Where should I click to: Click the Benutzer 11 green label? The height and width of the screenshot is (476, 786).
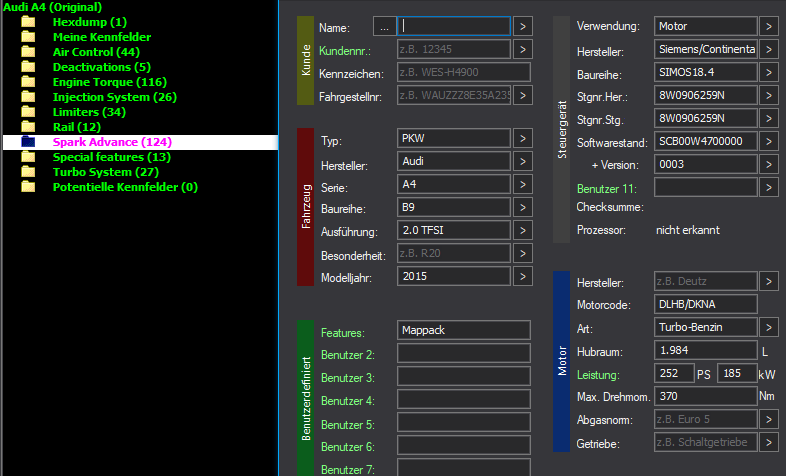click(607, 189)
